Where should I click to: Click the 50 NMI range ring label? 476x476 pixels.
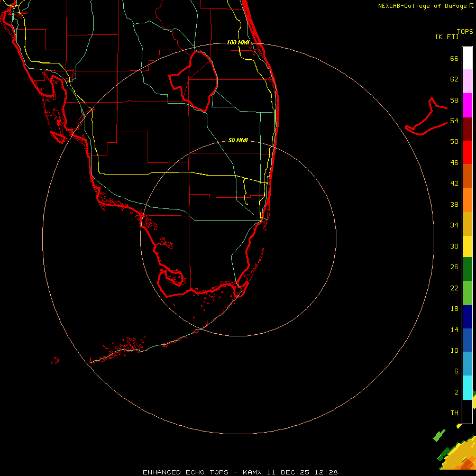pyautogui.click(x=238, y=140)
